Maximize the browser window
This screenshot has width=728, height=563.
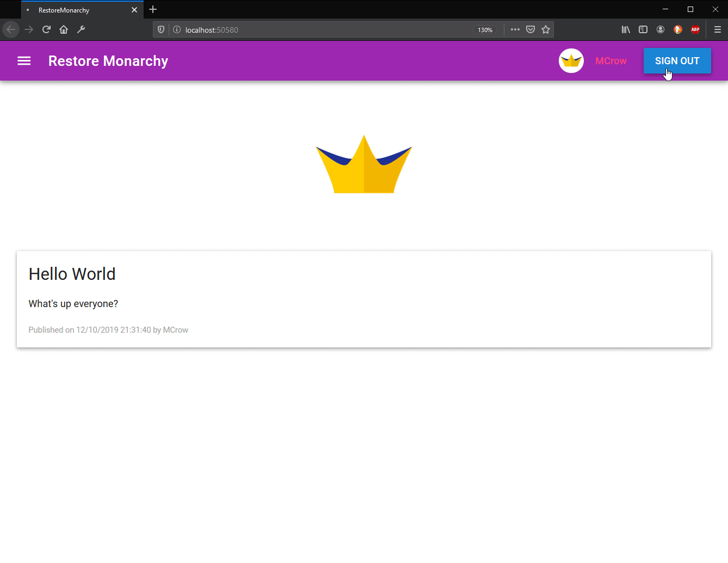coord(690,9)
